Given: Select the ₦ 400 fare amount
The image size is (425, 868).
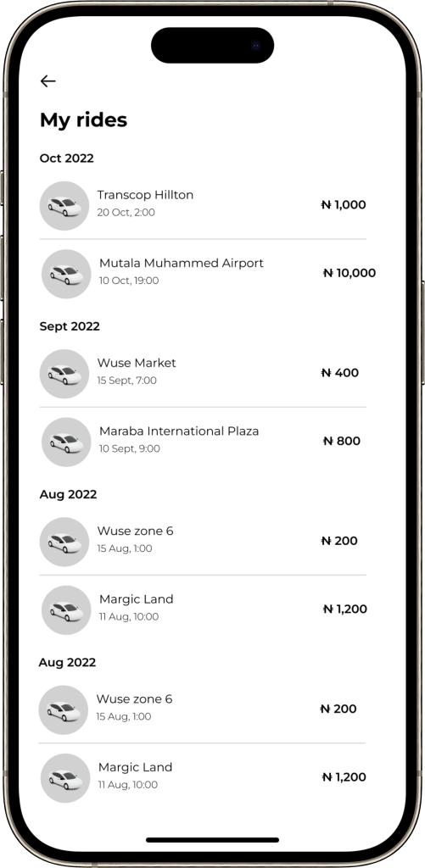Looking at the screenshot, I should click(x=340, y=373).
